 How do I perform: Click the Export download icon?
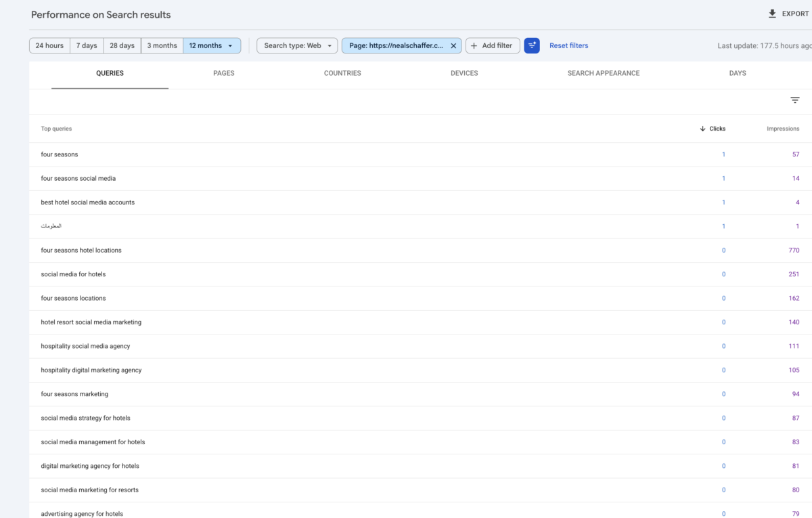(772, 14)
